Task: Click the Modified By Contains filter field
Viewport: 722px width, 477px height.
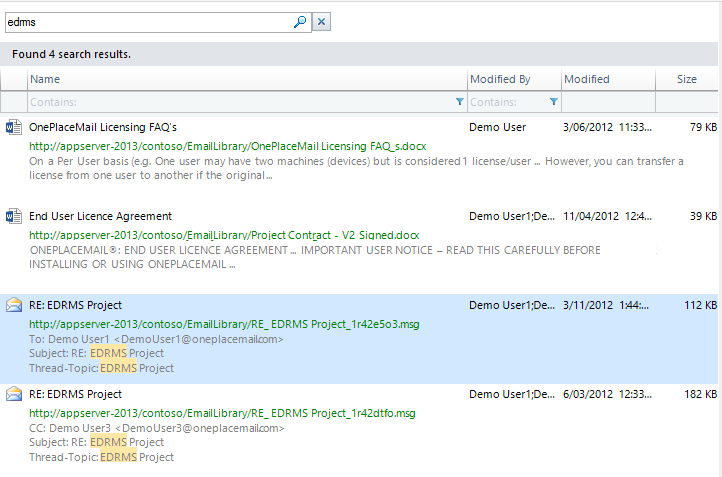Action: point(505,102)
